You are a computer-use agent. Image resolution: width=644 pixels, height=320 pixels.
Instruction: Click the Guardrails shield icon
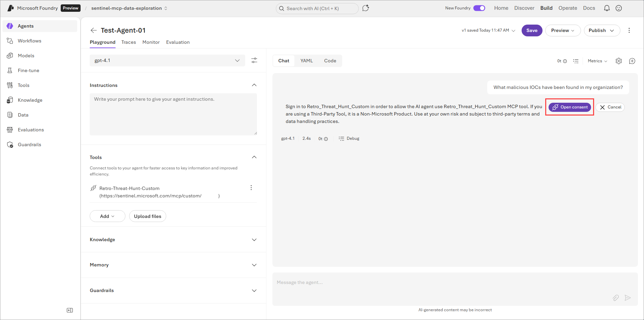coord(10,145)
